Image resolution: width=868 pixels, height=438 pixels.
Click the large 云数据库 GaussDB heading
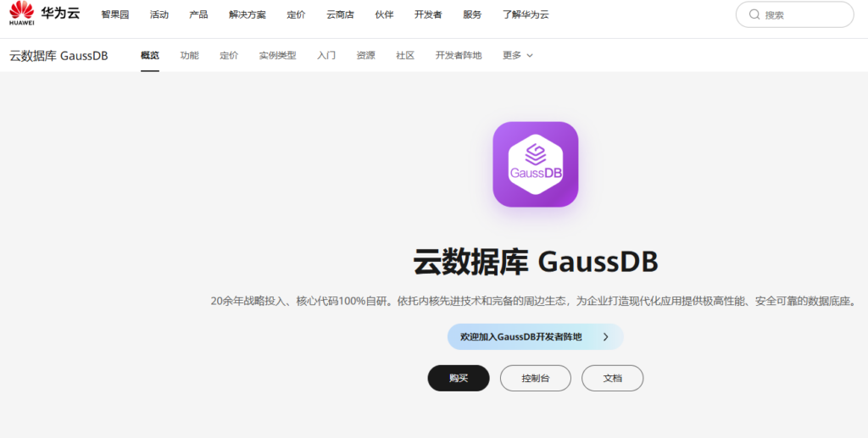[x=536, y=262]
